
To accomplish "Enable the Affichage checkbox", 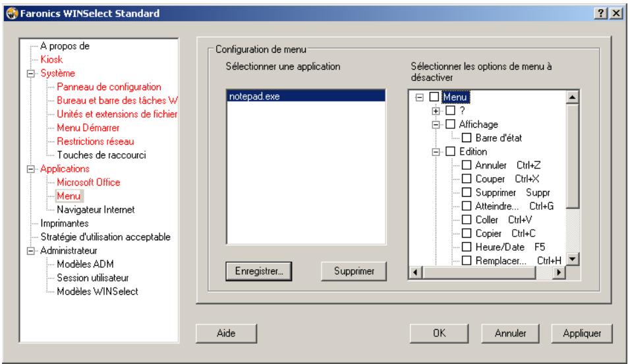I will click(450, 124).
